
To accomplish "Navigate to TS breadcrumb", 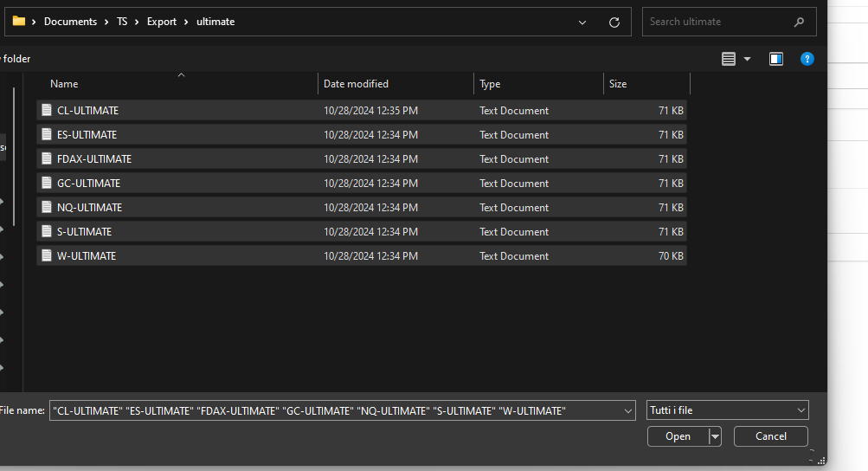I will pyautogui.click(x=122, y=22).
